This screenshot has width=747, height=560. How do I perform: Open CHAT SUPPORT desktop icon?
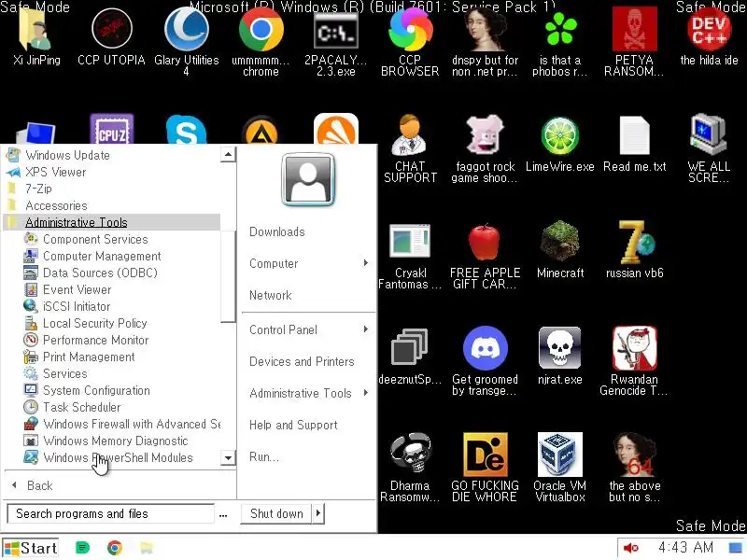point(410,135)
